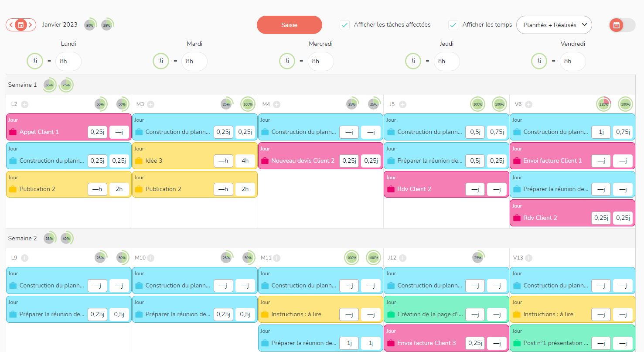644x352 pixels.
Task: Click the briefcase icon of Nouveau devis Client 2
Action: point(265,161)
